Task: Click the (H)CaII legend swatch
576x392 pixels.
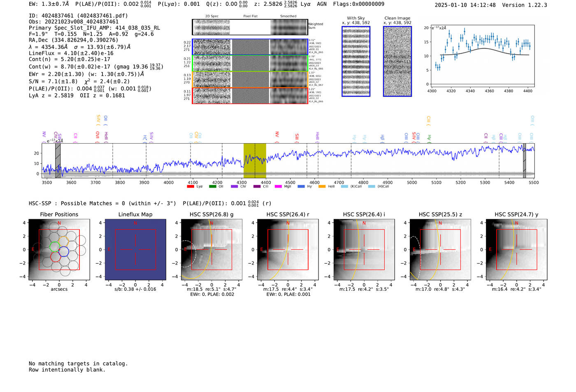Action: click(372, 187)
